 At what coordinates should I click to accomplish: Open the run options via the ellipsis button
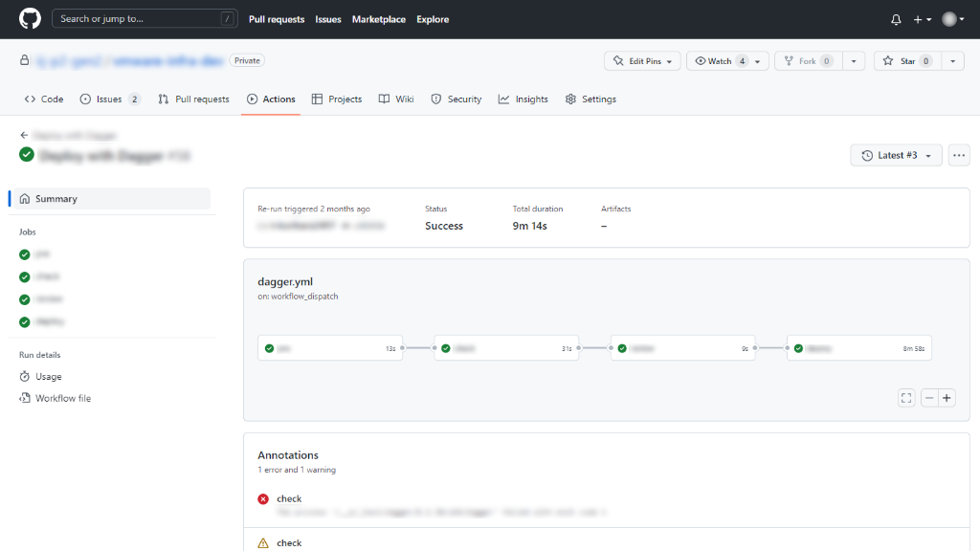(x=958, y=154)
